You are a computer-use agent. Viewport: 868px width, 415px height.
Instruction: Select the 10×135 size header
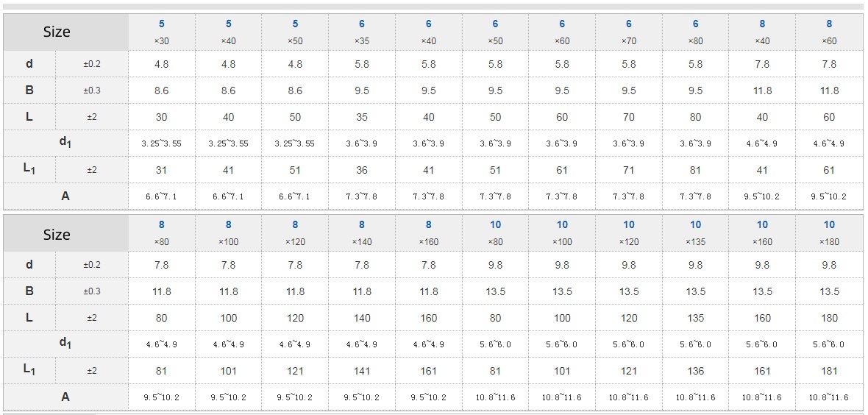click(695, 233)
